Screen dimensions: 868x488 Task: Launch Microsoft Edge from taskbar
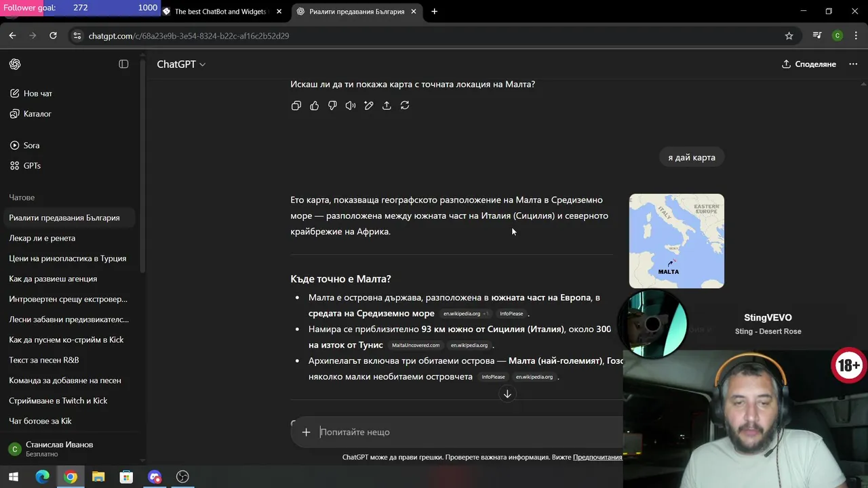pos(42,476)
